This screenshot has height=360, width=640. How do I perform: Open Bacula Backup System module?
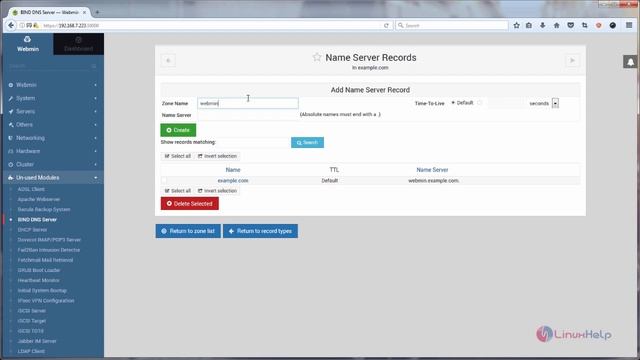coord(44,209)
